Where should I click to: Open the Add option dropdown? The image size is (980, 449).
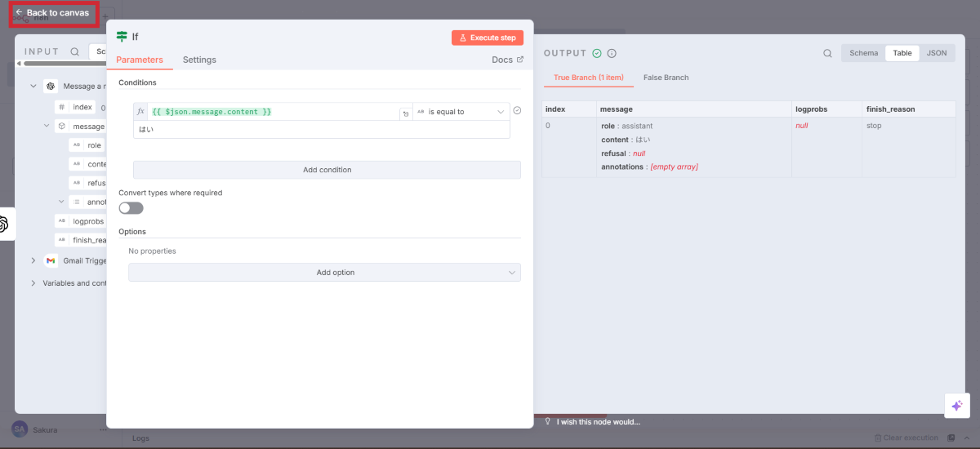(324, 273)
